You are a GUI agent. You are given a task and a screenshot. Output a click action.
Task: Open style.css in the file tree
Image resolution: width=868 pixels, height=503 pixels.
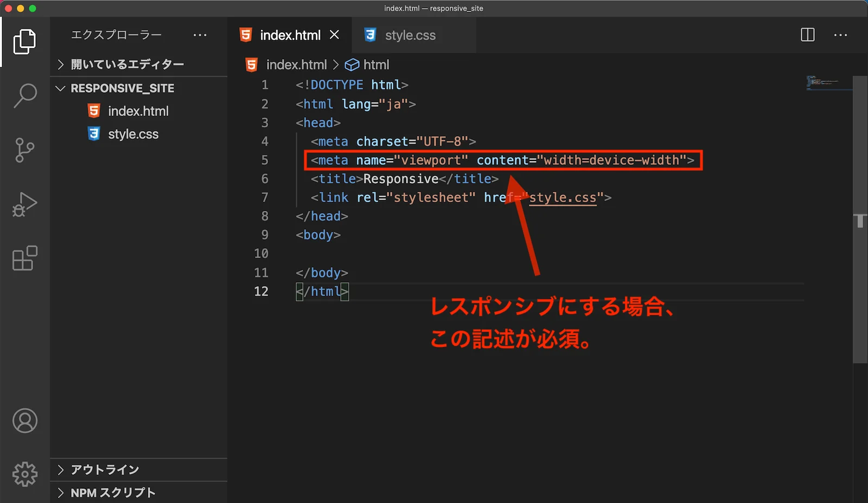point(133,134)
